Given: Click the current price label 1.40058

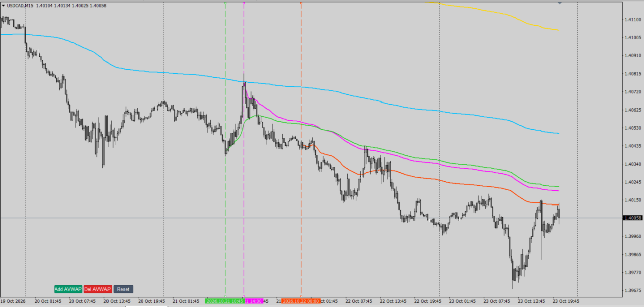Looking at the screenshot, I should tap(632, 218).
